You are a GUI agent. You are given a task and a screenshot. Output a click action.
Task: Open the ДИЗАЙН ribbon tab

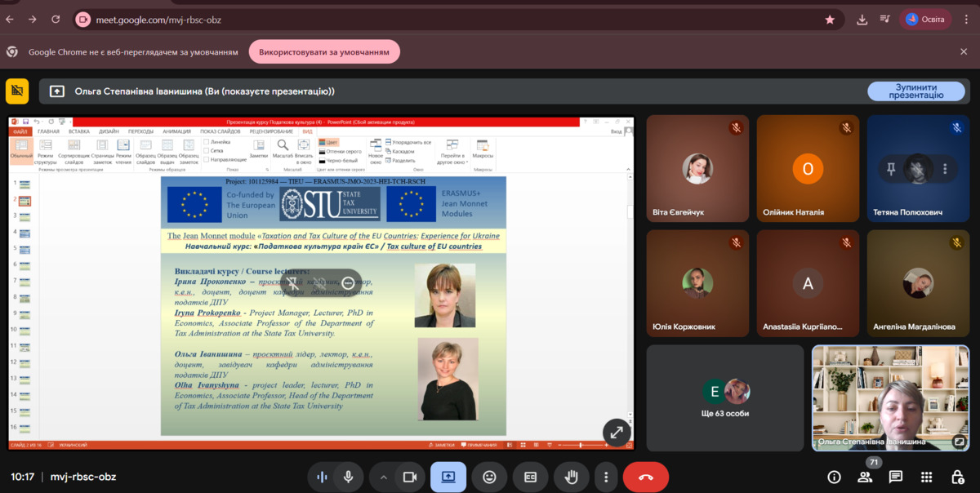(x=109, y=131)
